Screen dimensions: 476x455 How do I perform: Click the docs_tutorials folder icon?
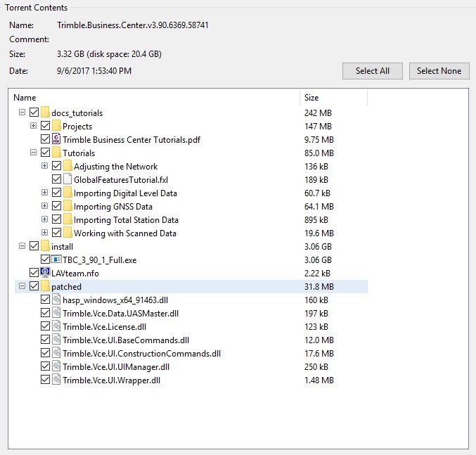pos(45,113)
